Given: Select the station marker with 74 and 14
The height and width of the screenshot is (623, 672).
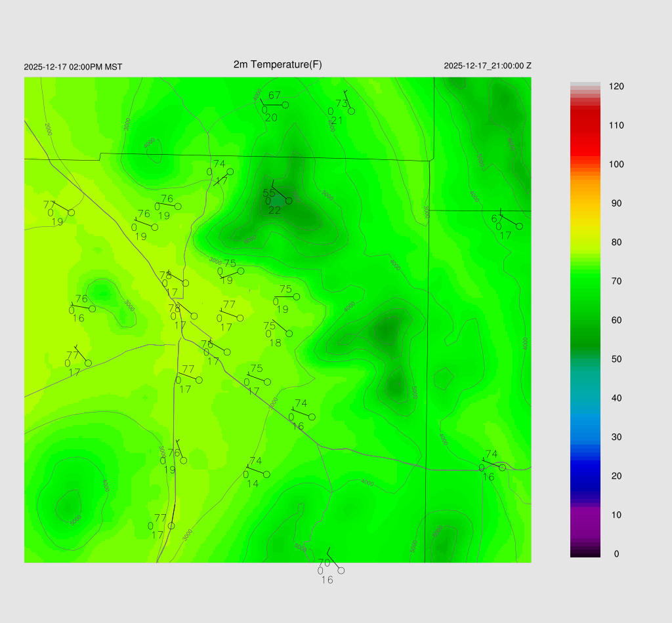Looking at the screenshot, I should click(266, 474).
